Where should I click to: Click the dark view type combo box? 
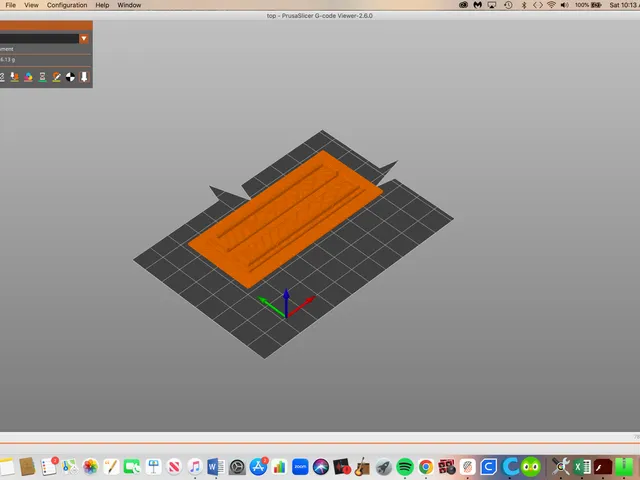click(40, 38)
